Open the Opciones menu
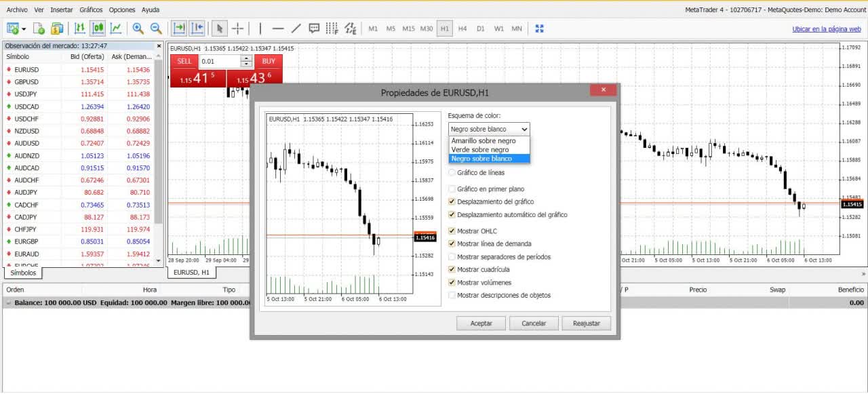Screen dimensions: 868x394 coord(122,10)
